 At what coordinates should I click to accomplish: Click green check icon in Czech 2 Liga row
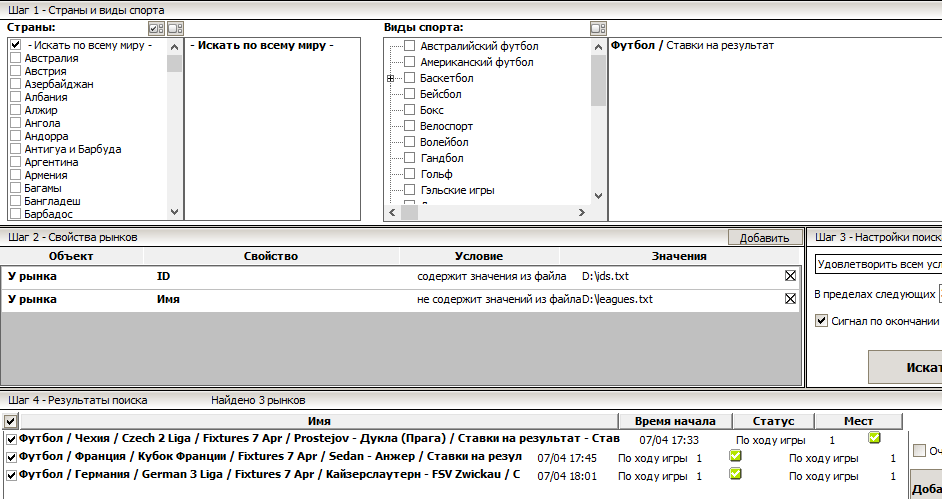pos(874,438)
